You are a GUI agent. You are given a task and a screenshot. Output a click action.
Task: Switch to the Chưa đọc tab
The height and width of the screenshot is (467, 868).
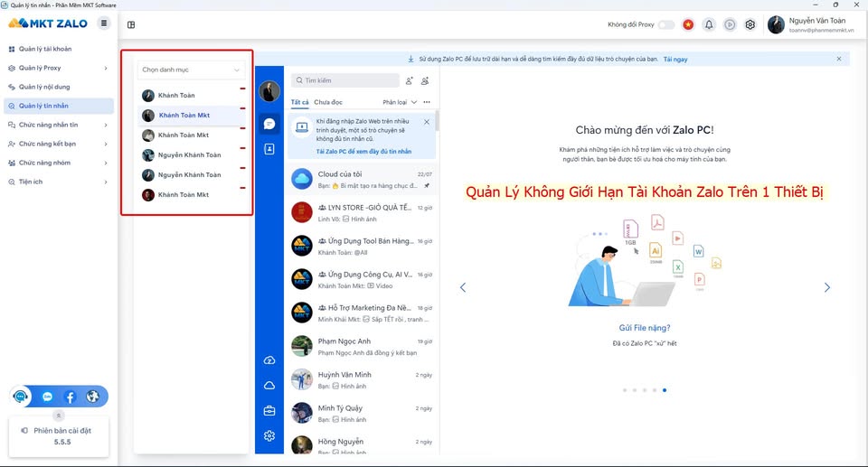pos(328,102)
